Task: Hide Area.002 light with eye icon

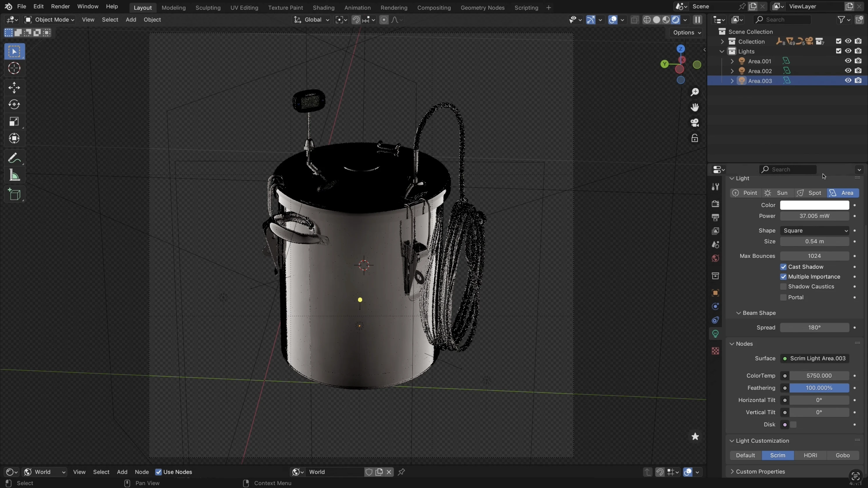Action: point(848,71)
